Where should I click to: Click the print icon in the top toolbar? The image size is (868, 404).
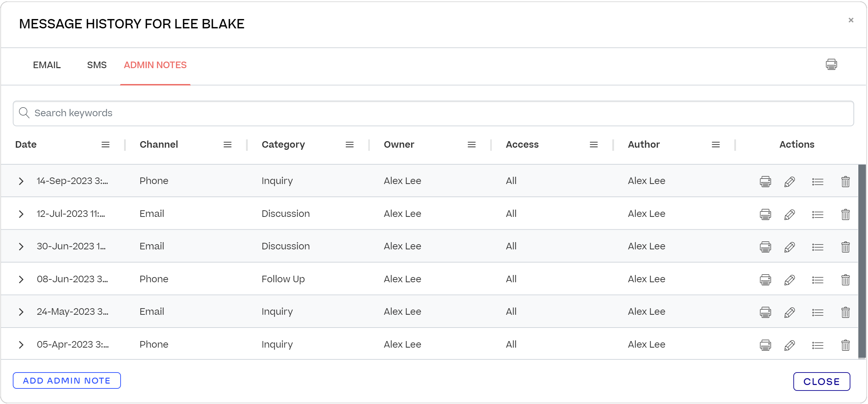tap(831, 64)
